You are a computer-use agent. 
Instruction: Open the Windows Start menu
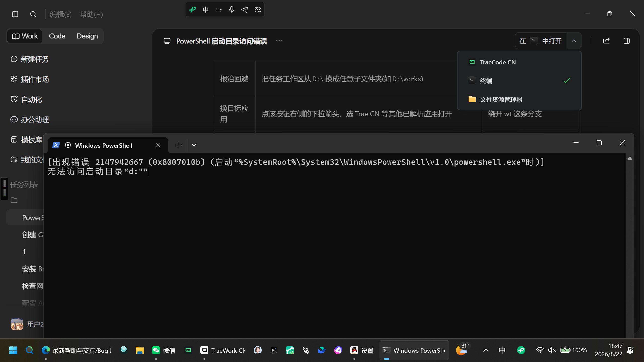tap(13, 350)
